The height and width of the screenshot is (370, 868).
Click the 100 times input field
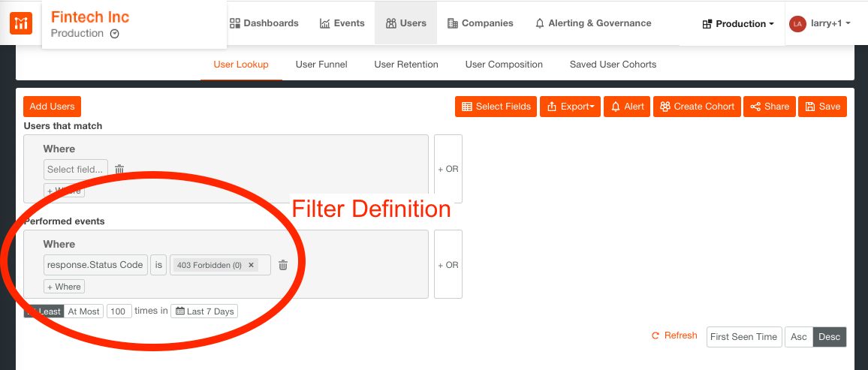click(x=119, y=311)
